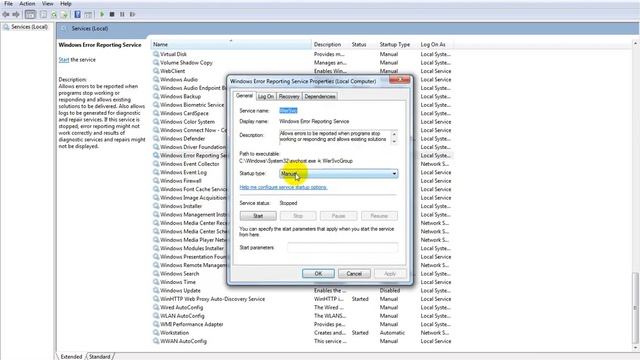Click the description box down arrow in dialog

(394, 141)
